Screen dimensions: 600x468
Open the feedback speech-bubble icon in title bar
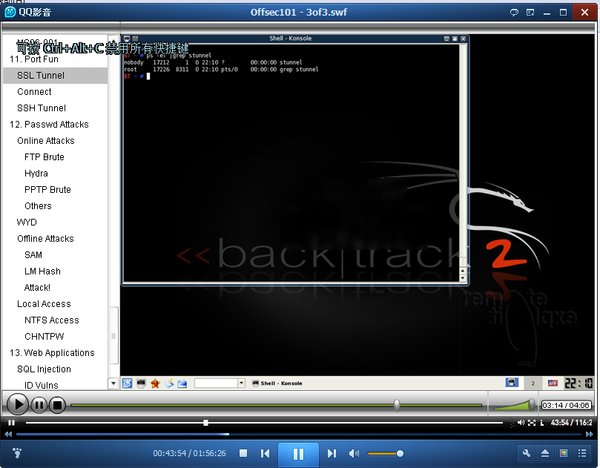point(514,13)
